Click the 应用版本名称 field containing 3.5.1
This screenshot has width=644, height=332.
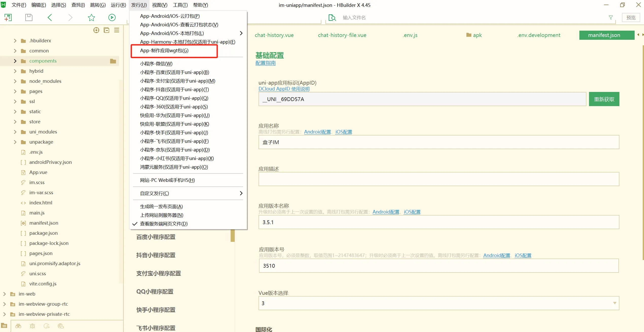(438, 222)
